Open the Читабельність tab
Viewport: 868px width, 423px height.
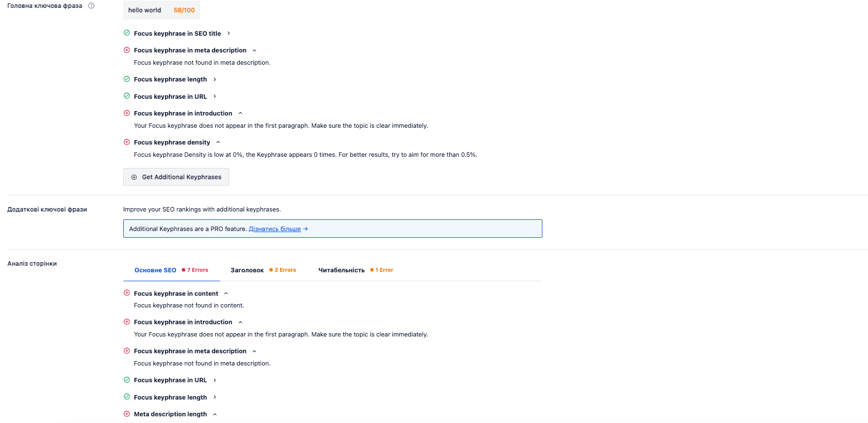click(355, 270)
